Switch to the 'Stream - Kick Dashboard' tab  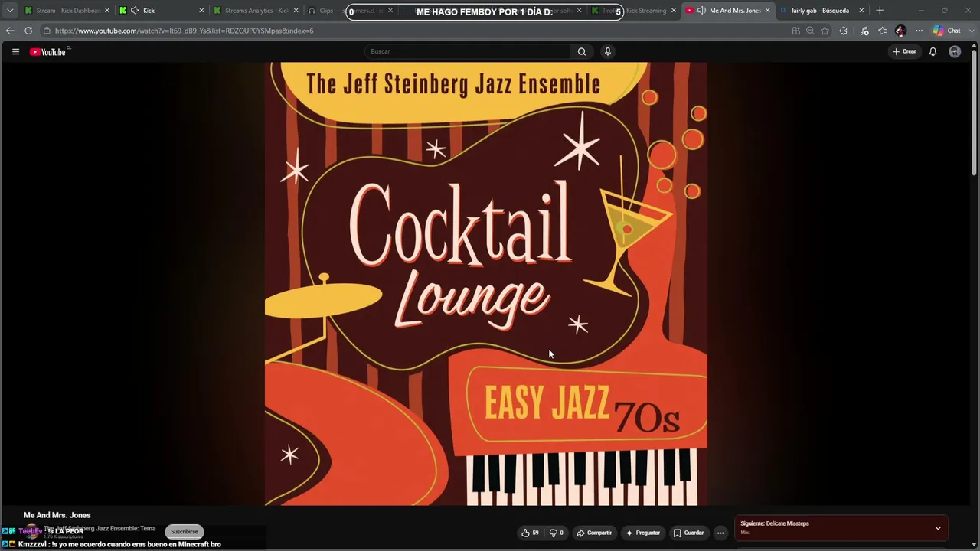67,11
